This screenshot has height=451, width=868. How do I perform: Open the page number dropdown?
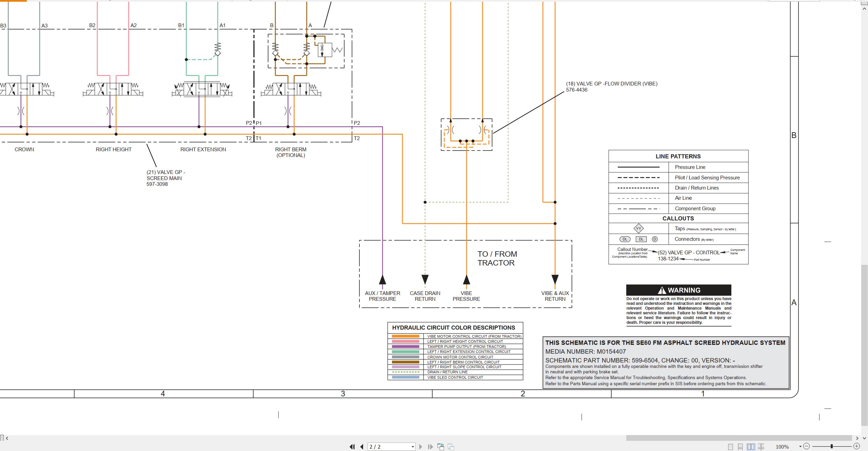(413, 447)
